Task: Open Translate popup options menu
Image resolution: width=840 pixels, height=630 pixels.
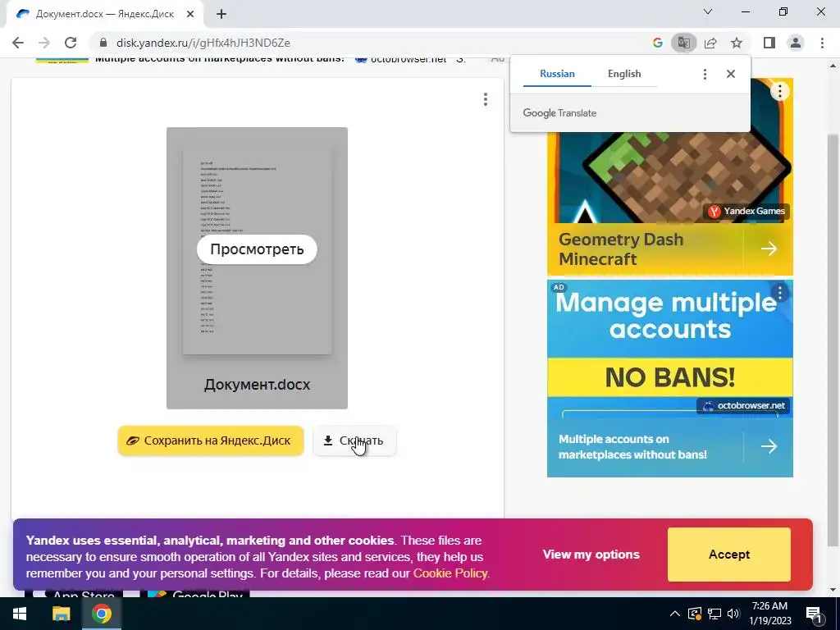Action: pyautogui.click(x=705, y=74)
